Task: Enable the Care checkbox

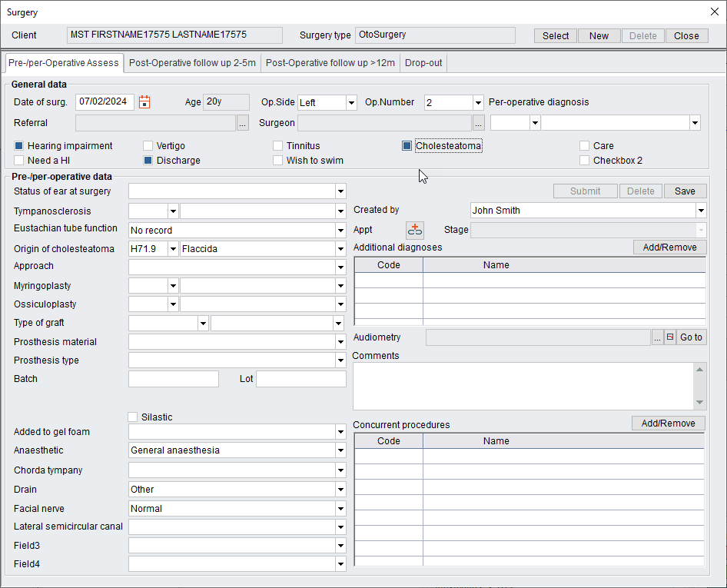Action: [584, 145]
